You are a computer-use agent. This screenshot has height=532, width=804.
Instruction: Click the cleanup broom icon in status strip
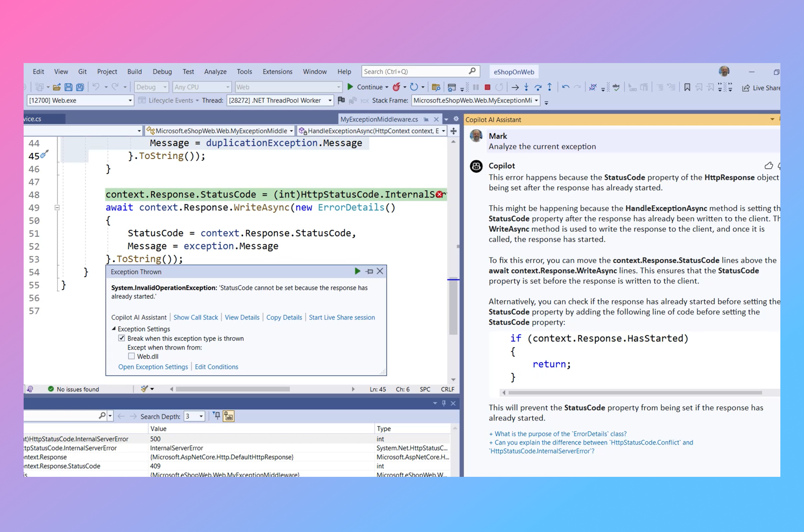pos(144,389)
